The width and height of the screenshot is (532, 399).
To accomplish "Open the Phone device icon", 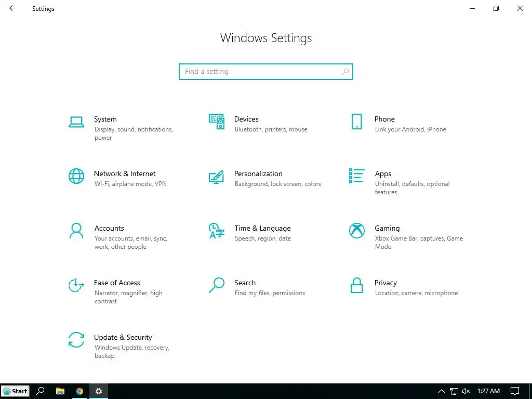I will 356,122.
